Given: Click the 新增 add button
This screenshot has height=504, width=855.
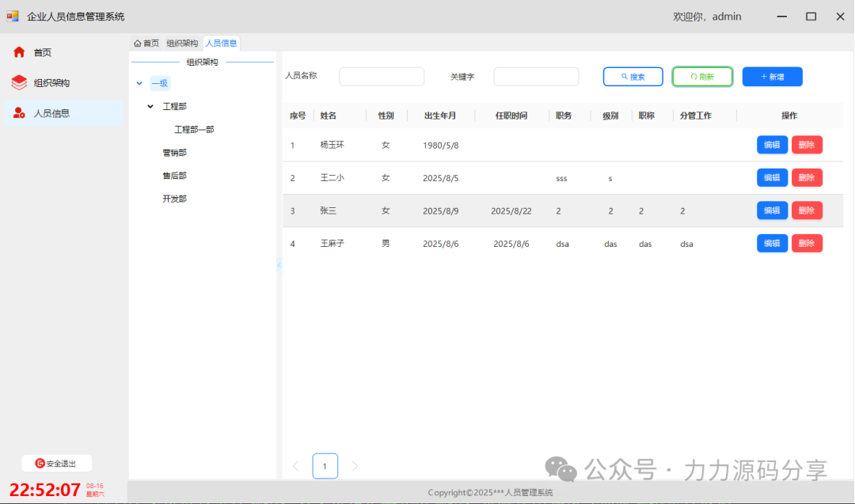Looking at the screenshot, I should pos(772,77).
